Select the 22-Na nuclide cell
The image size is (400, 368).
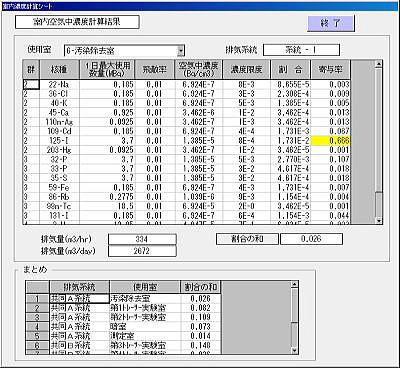pyautogui.click(x=59, y=84)
